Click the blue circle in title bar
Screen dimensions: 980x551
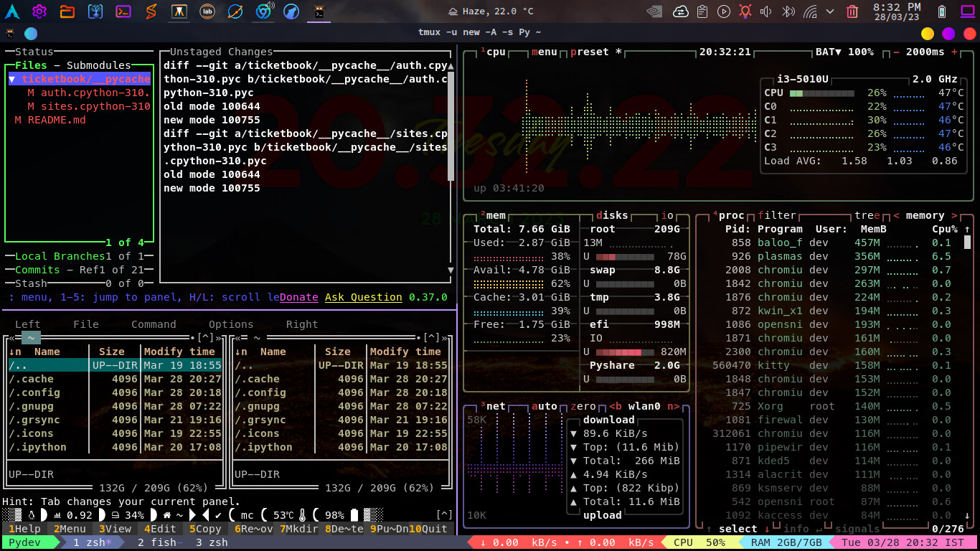pyautogui.click(x=31, y=33)
